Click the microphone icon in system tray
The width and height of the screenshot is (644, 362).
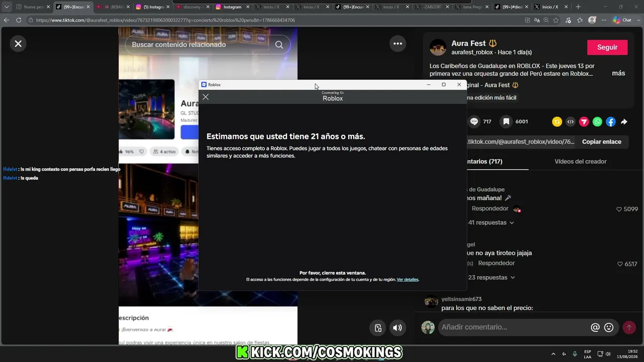coord(575,354)
